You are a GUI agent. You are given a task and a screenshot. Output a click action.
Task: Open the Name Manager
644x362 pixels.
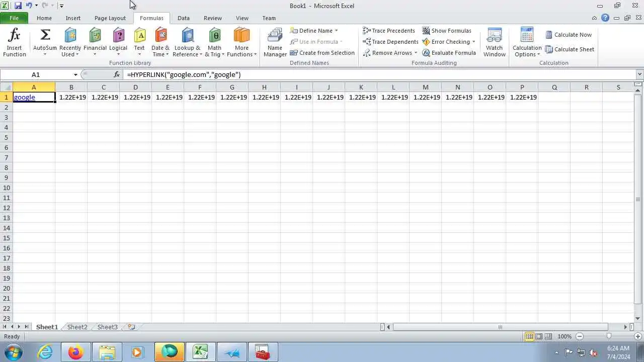pyautogui.click(x=275, y=43)
